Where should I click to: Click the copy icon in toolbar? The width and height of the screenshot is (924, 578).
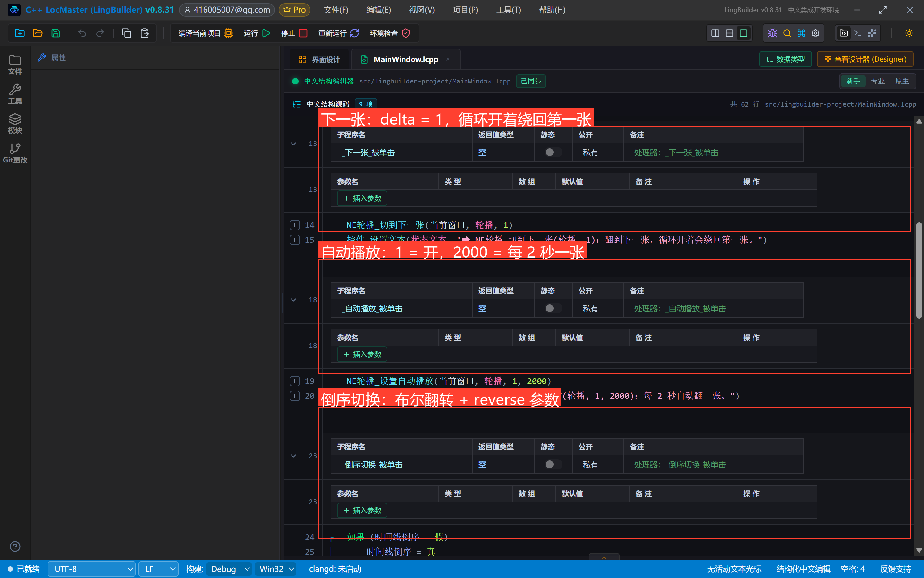[x=126, y=33]
